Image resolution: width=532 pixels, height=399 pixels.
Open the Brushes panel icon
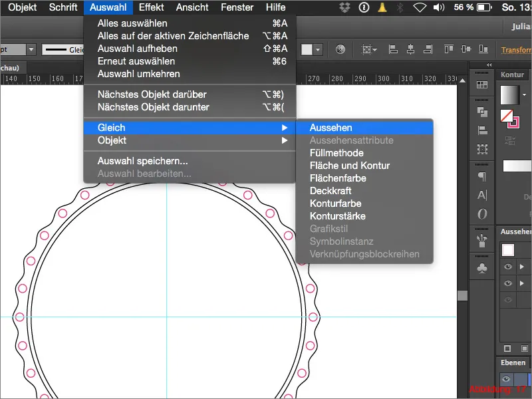point(482,241)
